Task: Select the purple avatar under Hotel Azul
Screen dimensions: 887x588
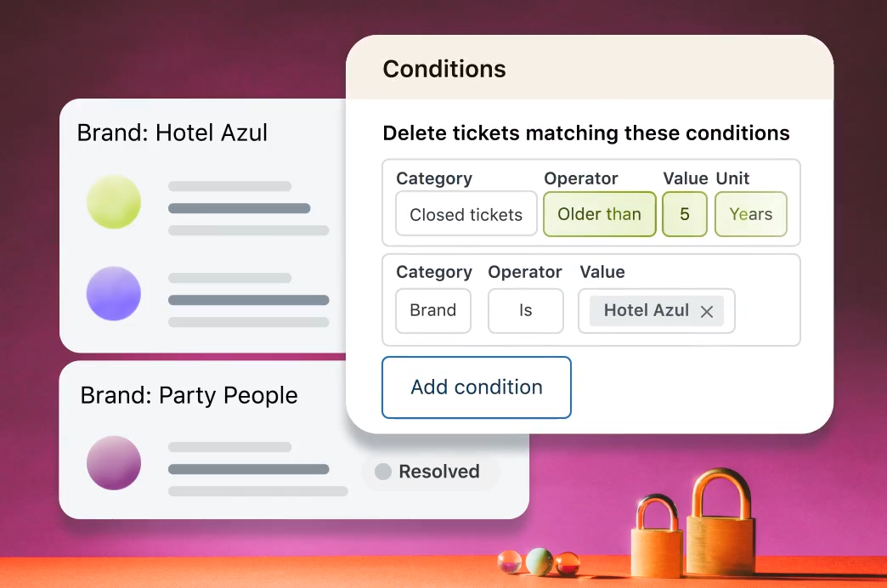Action: click(x=114, y=293)
